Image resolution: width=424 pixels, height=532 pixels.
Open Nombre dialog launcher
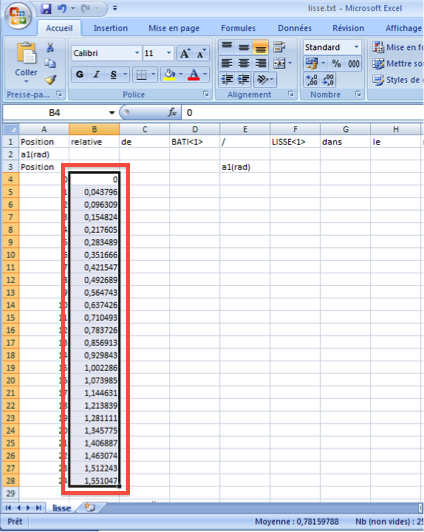point(358,94)
